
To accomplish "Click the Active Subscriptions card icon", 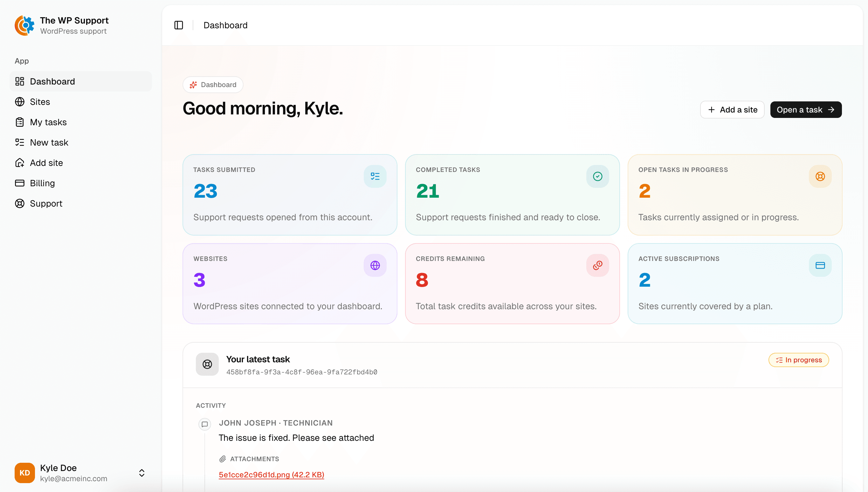I will pyautogui.click(x=820, y=265).
